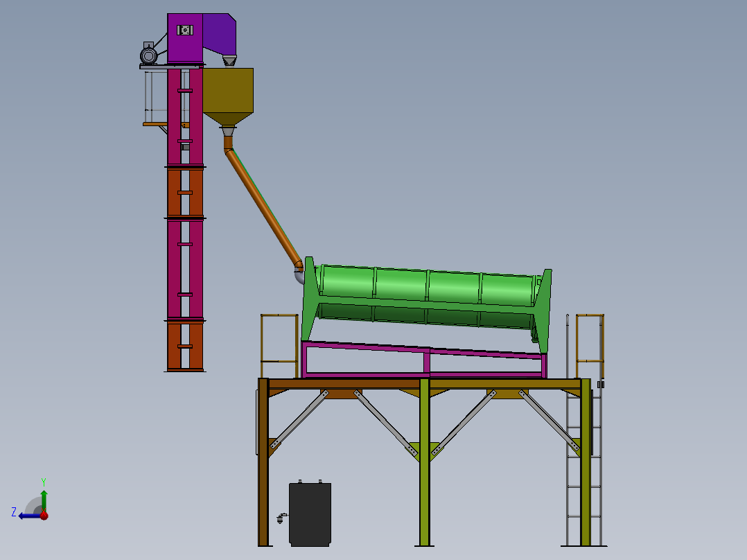Select the olive hopper bin under the spout
Viewport: 747px width, 560px height.
[228, 97]
